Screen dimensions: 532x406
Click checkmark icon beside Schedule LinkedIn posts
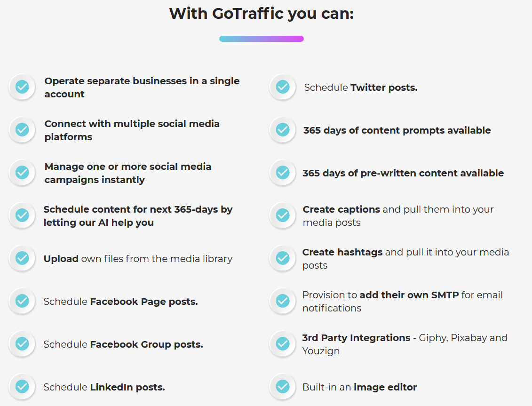click(22, 387)
